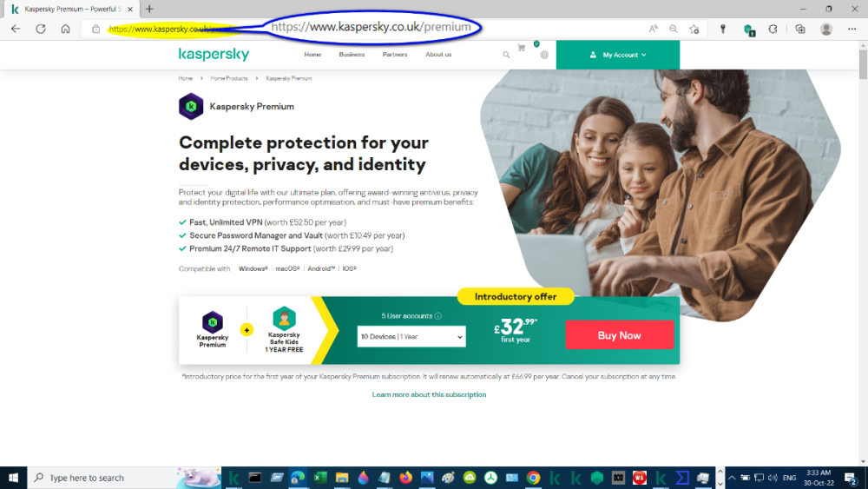Open the site search magnifier icon
Viewport: 868px width, 489px height.
[x=506, y=55]
